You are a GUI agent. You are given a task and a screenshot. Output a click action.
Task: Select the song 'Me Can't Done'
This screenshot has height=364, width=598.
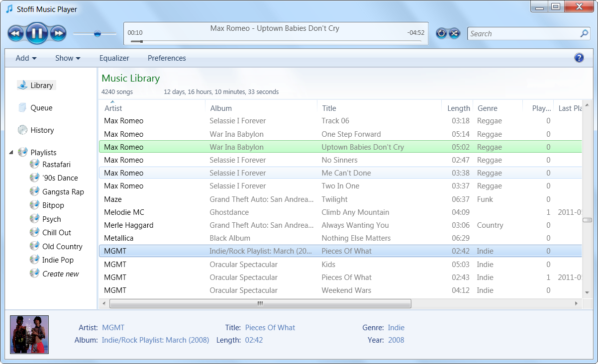tap(340, 173)
